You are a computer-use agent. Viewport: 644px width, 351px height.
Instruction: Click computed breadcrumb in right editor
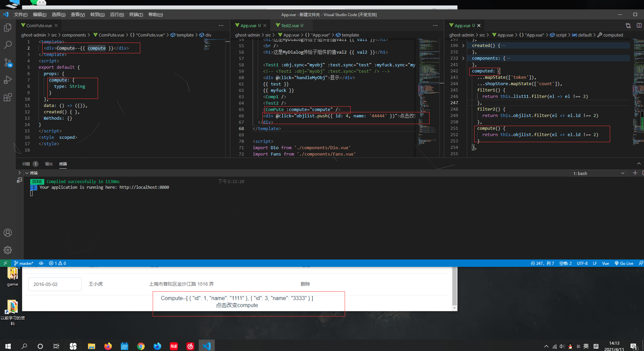(x=610, y=35)
